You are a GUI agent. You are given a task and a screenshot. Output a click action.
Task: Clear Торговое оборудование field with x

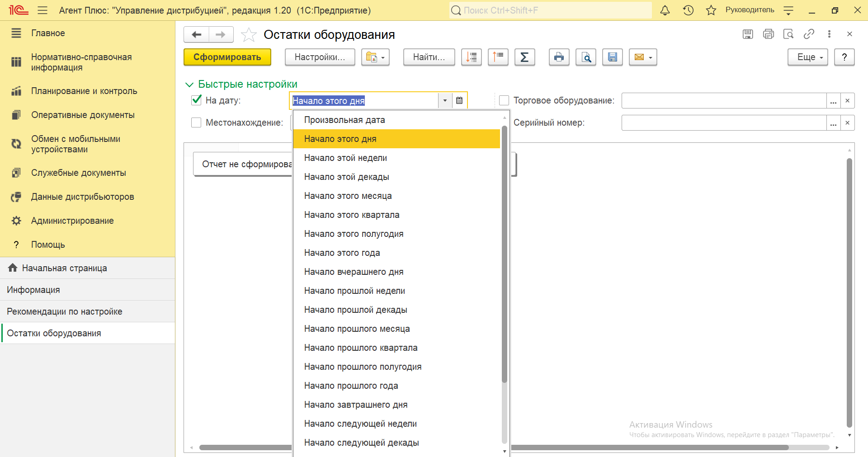847,100
